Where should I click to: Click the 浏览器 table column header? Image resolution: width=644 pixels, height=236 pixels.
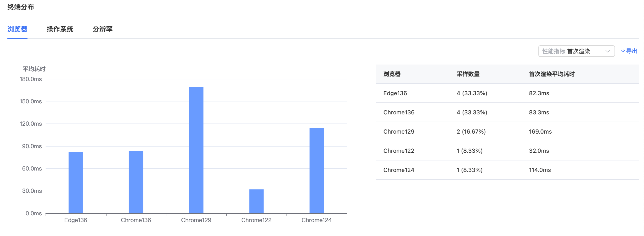[x=392, y=74]
